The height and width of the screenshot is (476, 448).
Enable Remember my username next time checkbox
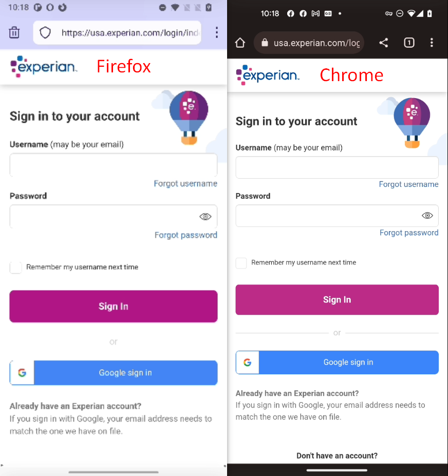[15, 267]
